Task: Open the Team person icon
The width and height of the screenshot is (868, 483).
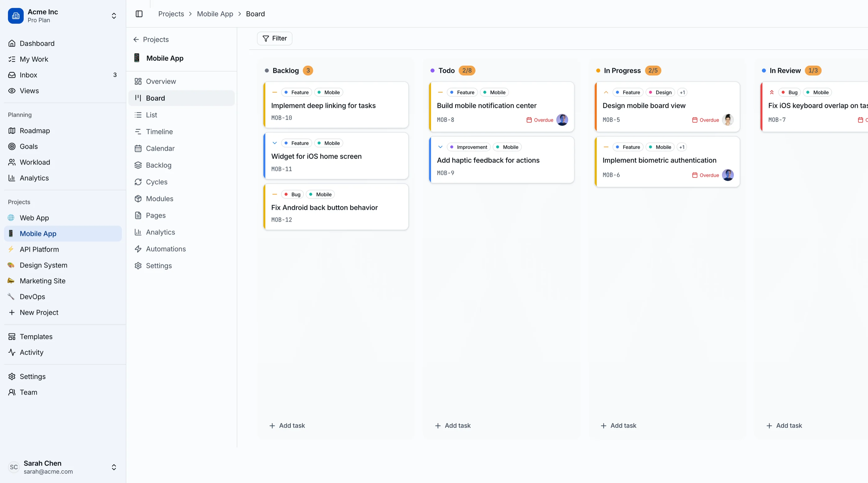Action: (12, 393)
